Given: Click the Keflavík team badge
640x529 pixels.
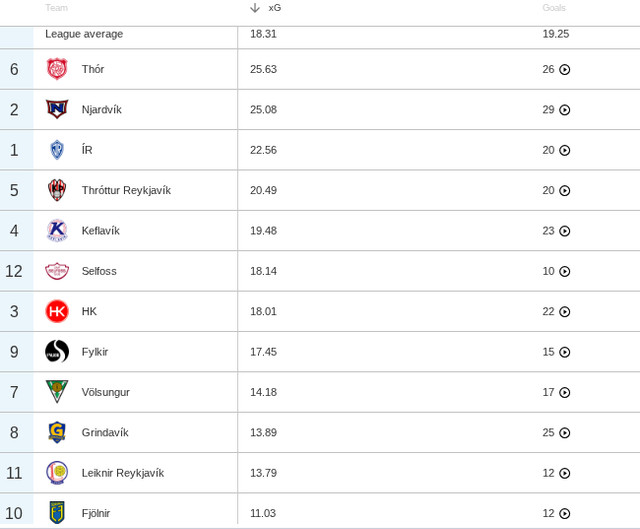Looking at the screenshot, I should tap(57, 231).
